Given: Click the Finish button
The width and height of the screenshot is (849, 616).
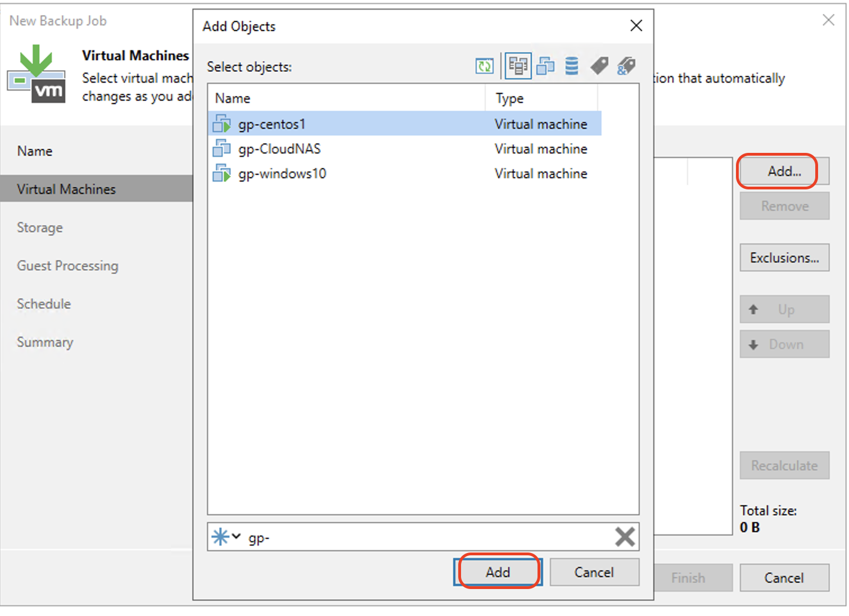Looking at the screenshot, I should pyautogui.click(x=692, y=578).
